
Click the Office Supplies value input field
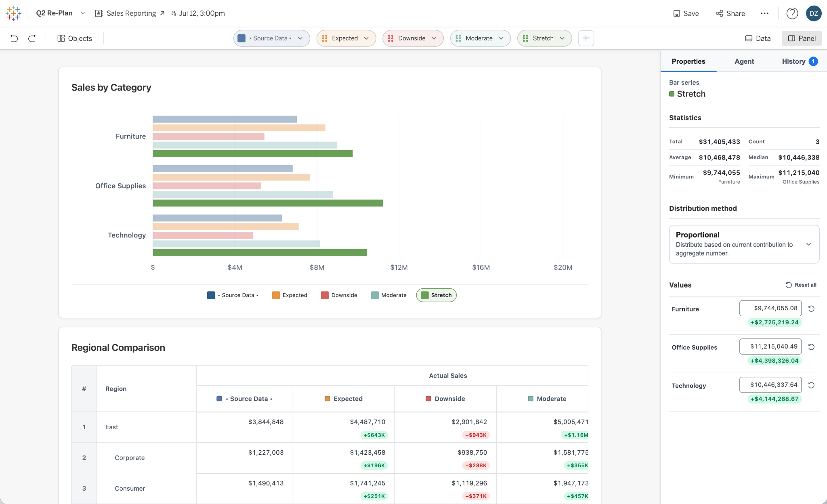click(770, 346)
